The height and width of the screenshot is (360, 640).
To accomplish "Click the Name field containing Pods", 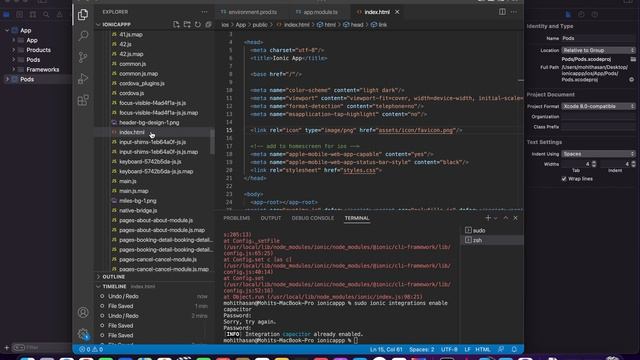I will click(598, 38).
